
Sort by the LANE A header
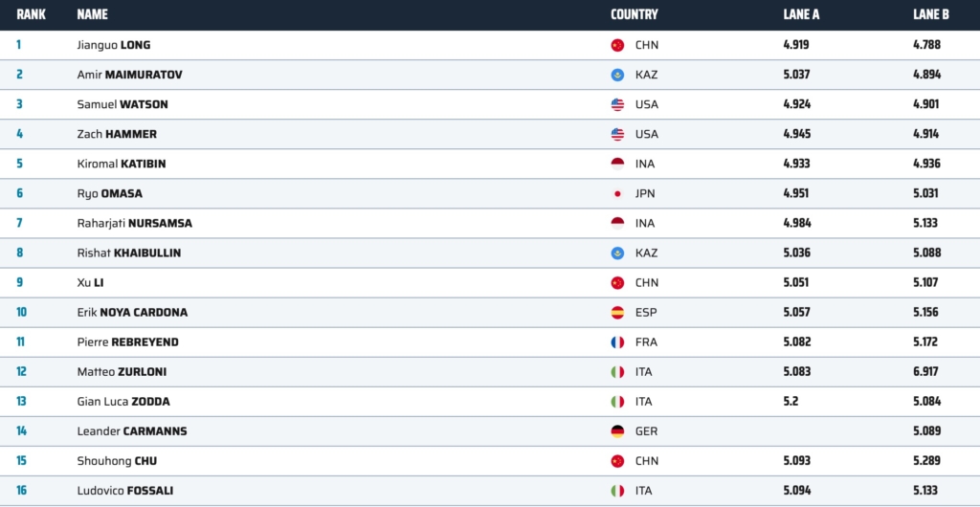click(801, 14)
